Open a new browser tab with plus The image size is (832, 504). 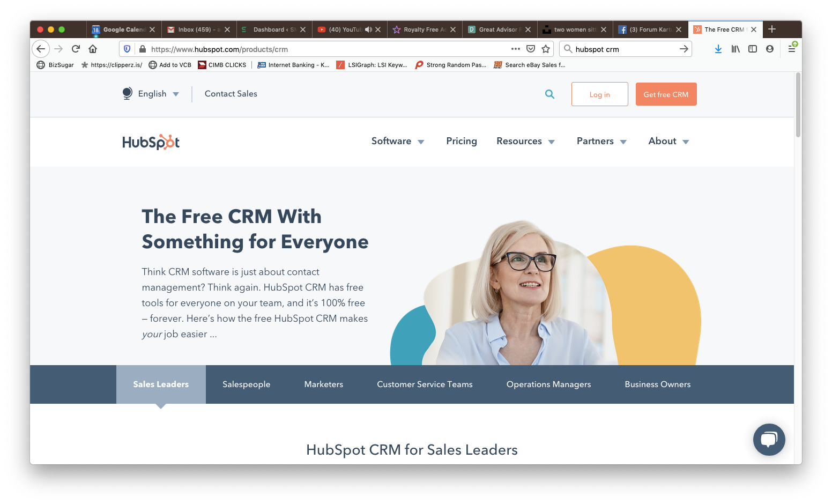click(x=772, y=29)
